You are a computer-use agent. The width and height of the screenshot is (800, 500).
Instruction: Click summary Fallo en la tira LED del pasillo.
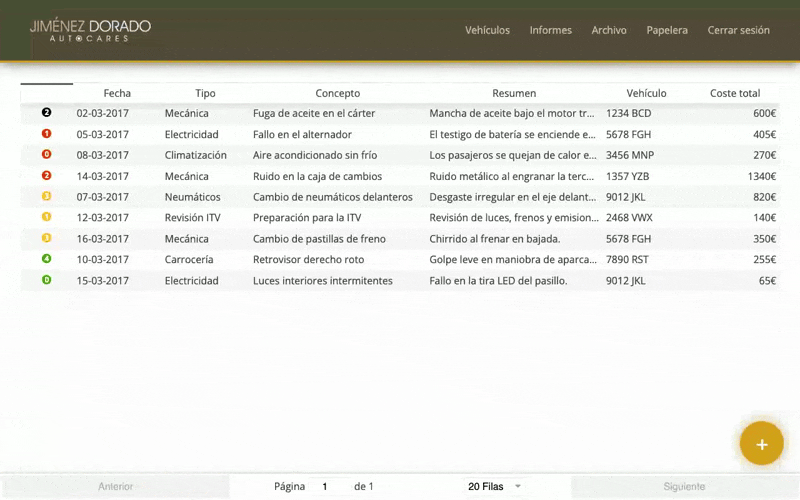click(x=498, y=281)
